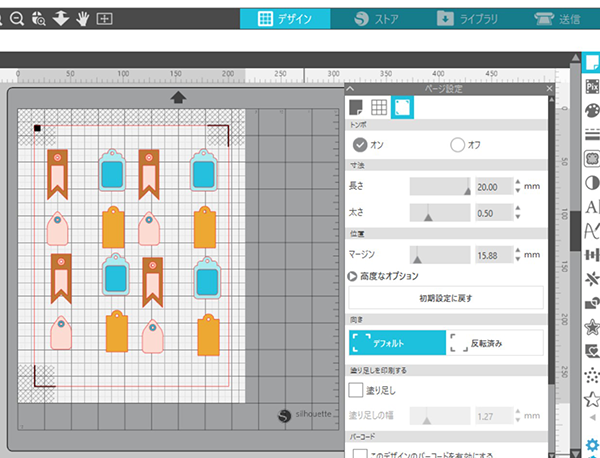Open the ストア tab

pos(376,18)
